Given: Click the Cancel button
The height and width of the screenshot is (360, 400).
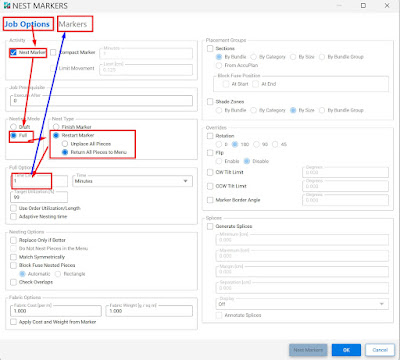Looking at the screenshot, I should click(x=380, y=350).
